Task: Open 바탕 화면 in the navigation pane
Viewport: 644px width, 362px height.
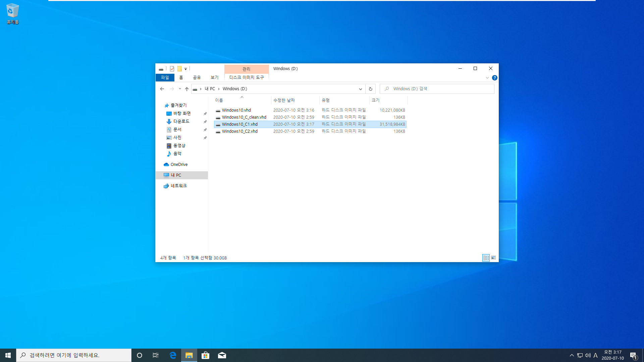Action: 182,113
